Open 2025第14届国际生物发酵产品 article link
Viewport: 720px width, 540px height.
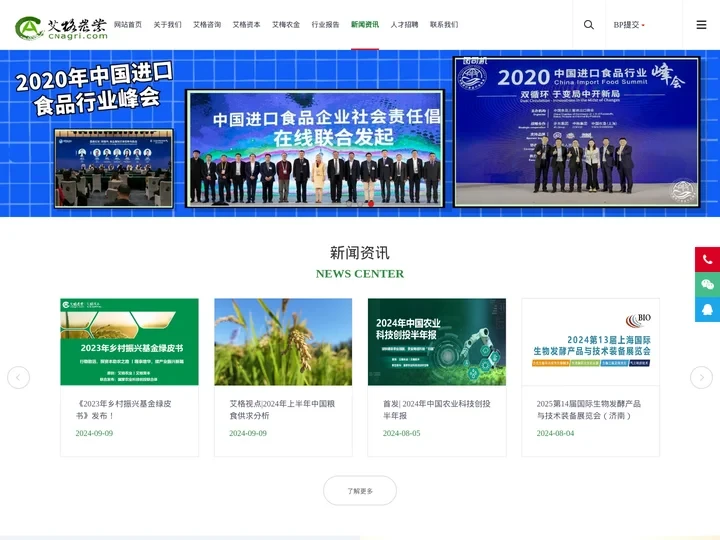(x=589, y=410)
